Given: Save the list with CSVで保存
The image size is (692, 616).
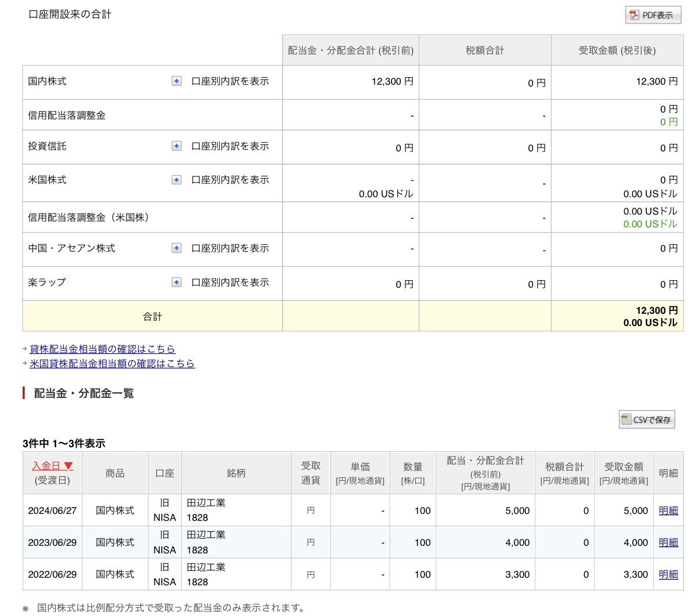Looking at the screenshot, I should pyautogui.click(x=647, y=419).
